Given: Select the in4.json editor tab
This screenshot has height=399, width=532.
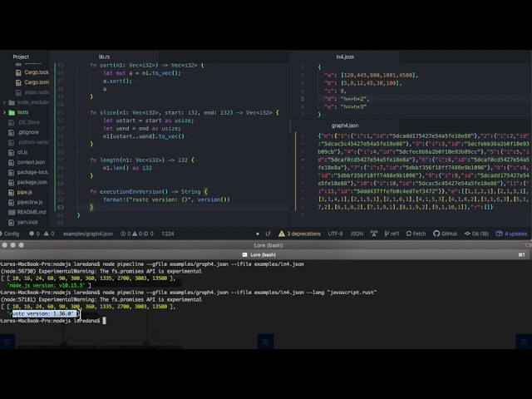Looking at the screenshot, I should pos(345,57).
